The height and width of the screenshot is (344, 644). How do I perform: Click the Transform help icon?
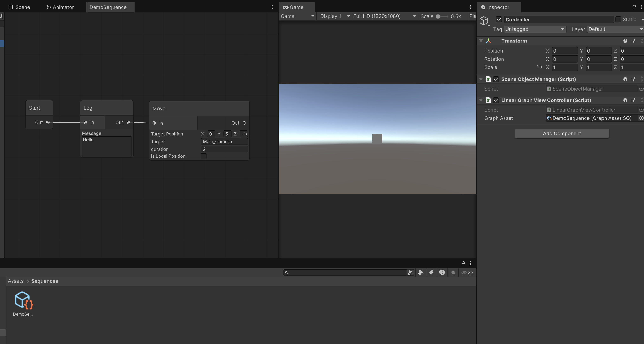[x=625, y=41]
